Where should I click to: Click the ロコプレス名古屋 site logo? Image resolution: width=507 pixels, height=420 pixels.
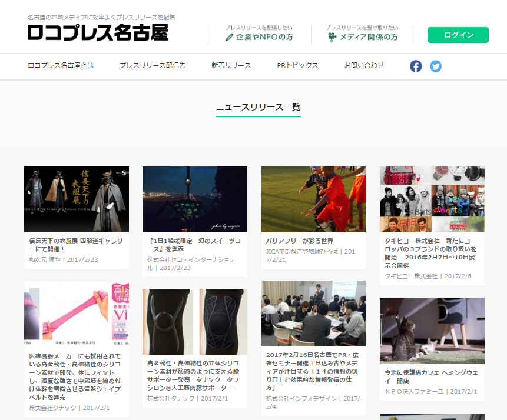click(x=98, y=32)
